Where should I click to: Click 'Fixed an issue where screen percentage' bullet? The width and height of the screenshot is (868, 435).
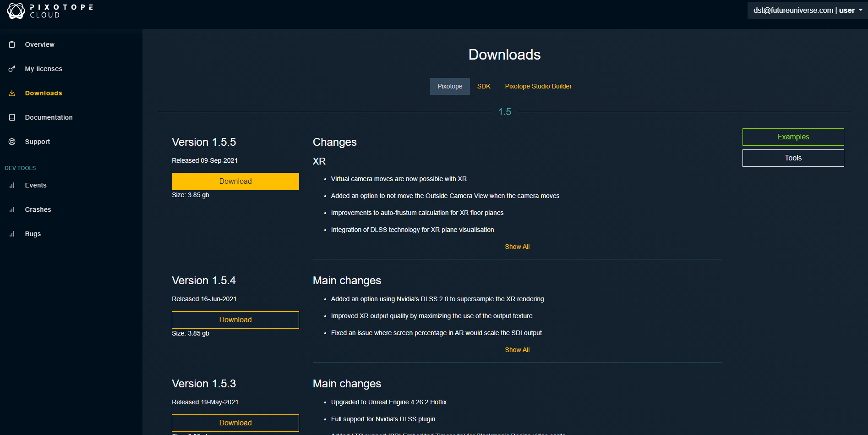436,333
